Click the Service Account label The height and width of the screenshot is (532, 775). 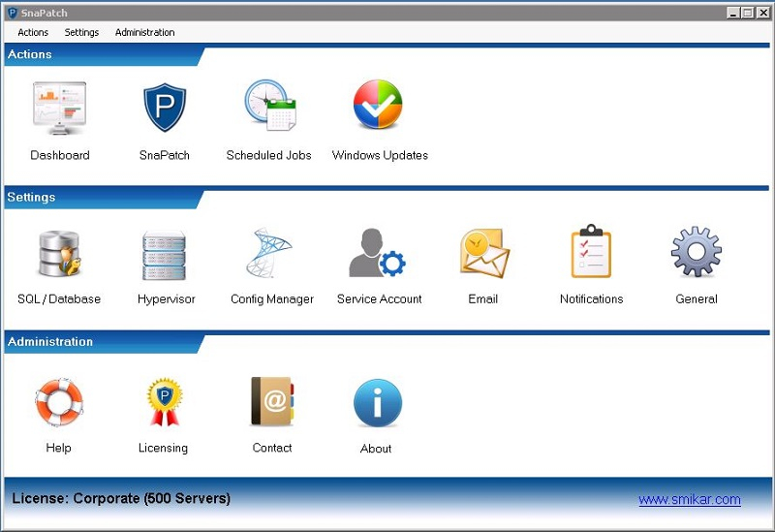(x=379, y=299)
